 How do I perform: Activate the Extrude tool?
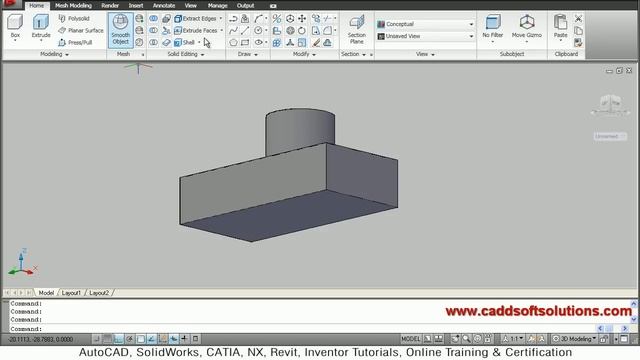(x=41, y=26)
